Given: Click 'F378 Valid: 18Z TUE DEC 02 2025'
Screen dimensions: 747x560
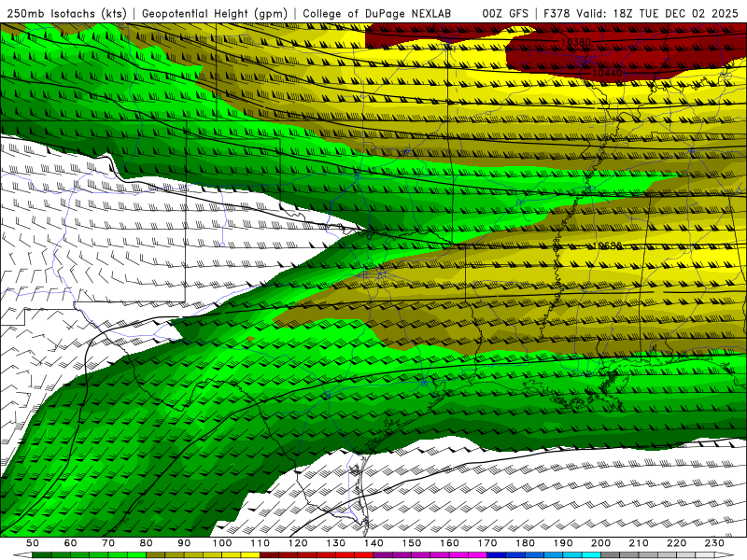Looking at the screenshot, I should [641, 14].
